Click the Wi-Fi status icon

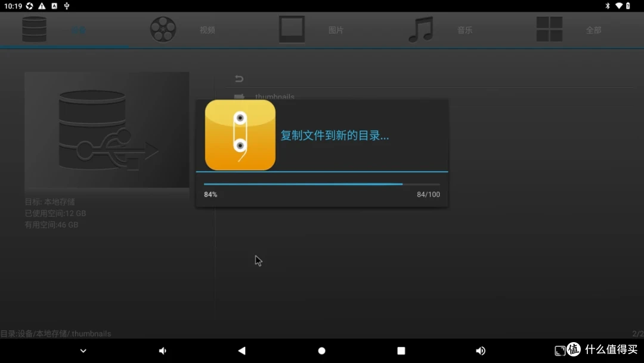pyautogui.click(x=618, y=6)
